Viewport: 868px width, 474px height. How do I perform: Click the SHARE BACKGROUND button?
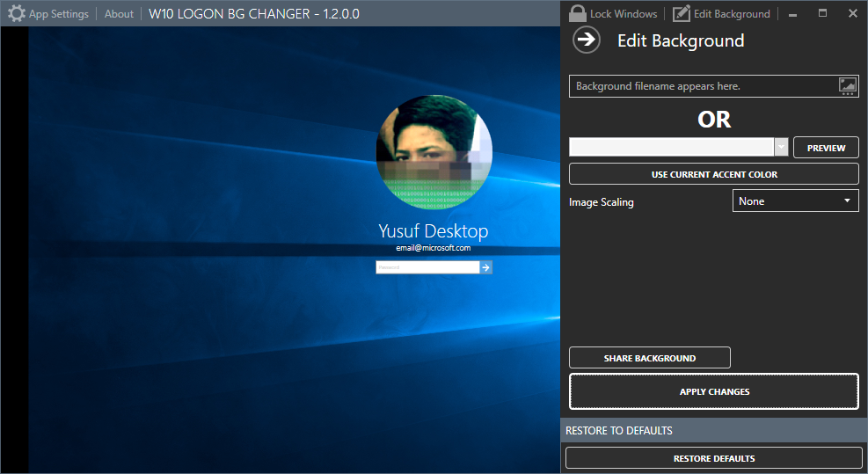click(650, 358)
